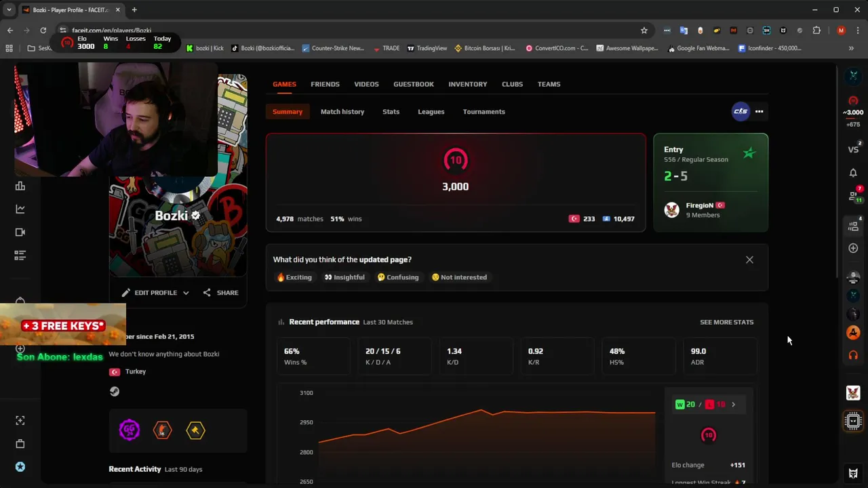This screenshot has height=488, width=868.
Task: Open the TradingView bookmark
Action: (427, 48)
